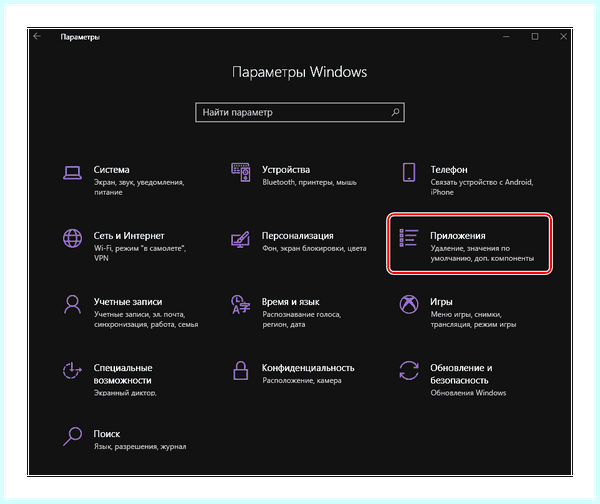Open Учетные записи settings
Image resolution: width=600 pixels, height=504 pixels.
tap(131, 312)
